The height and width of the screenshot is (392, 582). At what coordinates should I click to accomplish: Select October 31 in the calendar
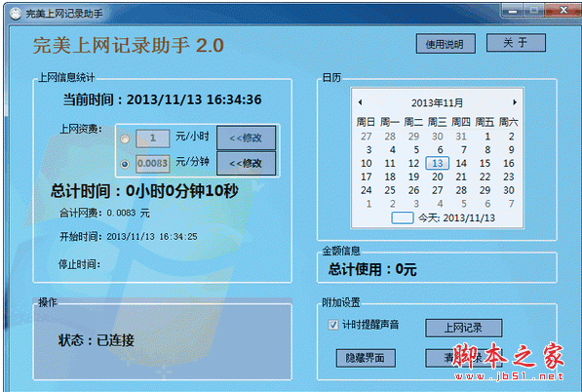(x=461, y=137)
